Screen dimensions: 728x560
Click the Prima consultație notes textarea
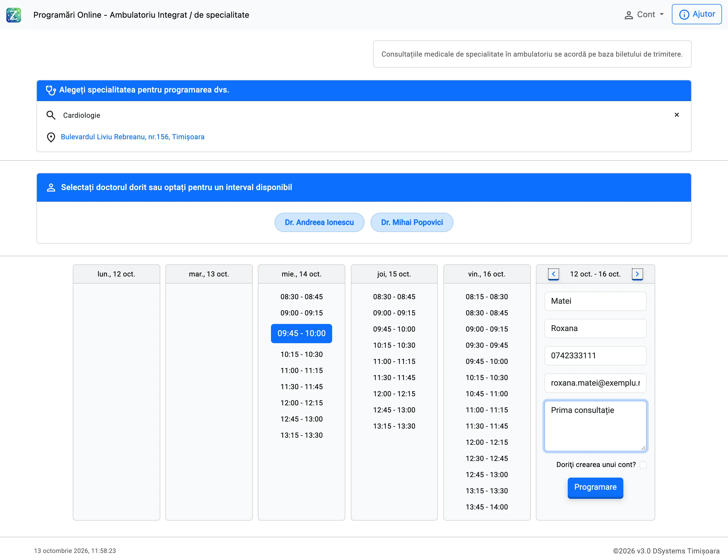(595, 426)
